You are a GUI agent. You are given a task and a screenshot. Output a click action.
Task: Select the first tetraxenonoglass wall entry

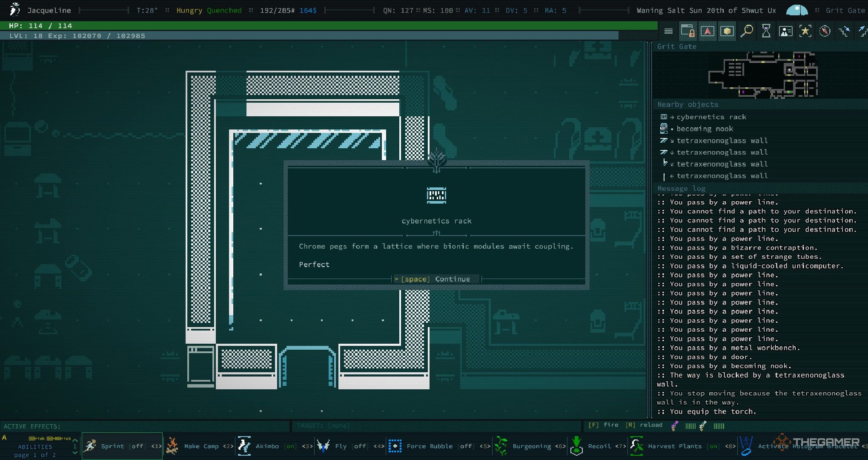point(722,141)
